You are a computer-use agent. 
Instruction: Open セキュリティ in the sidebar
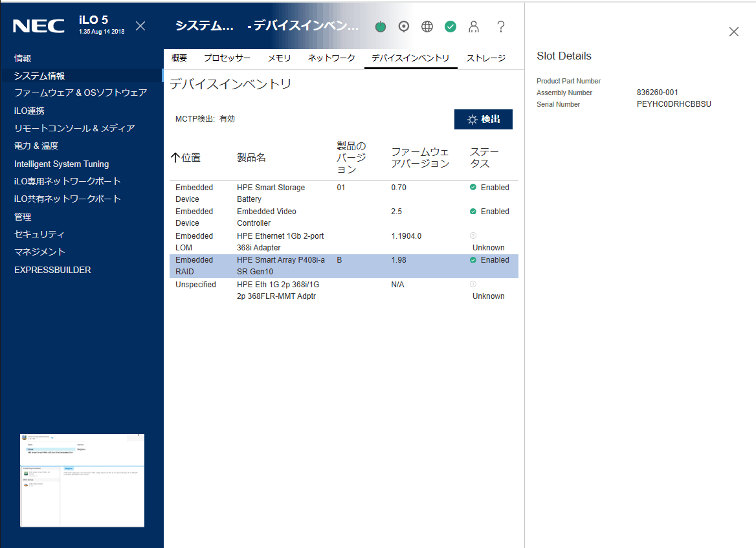(x=39, y=234)
